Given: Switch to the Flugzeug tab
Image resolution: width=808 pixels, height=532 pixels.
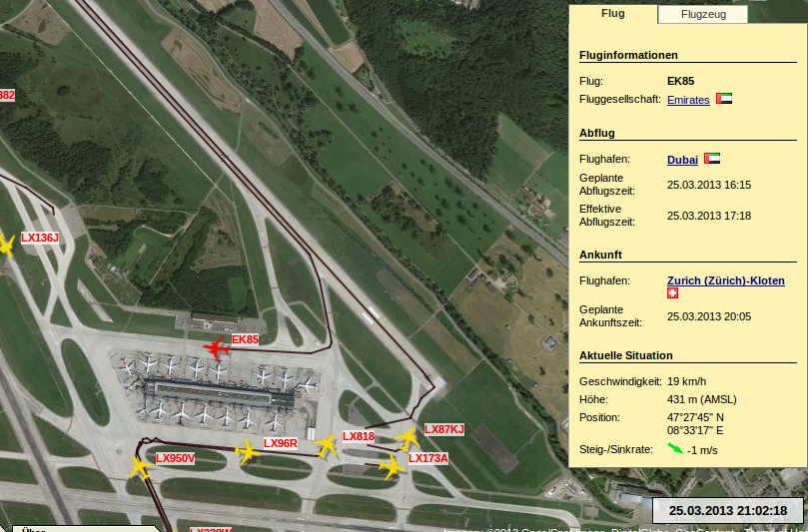Looking at the screenshot, I should [x=702, y=14].
